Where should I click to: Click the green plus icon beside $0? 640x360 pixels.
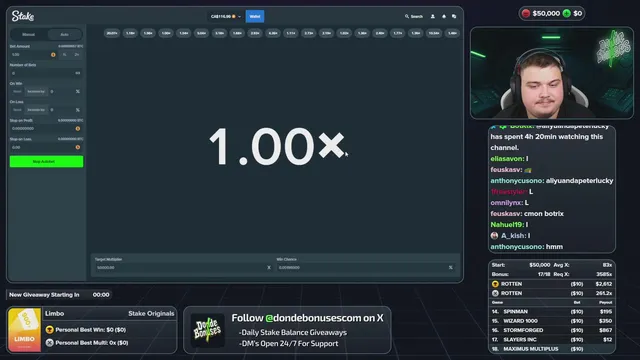(x=567, y=13)
